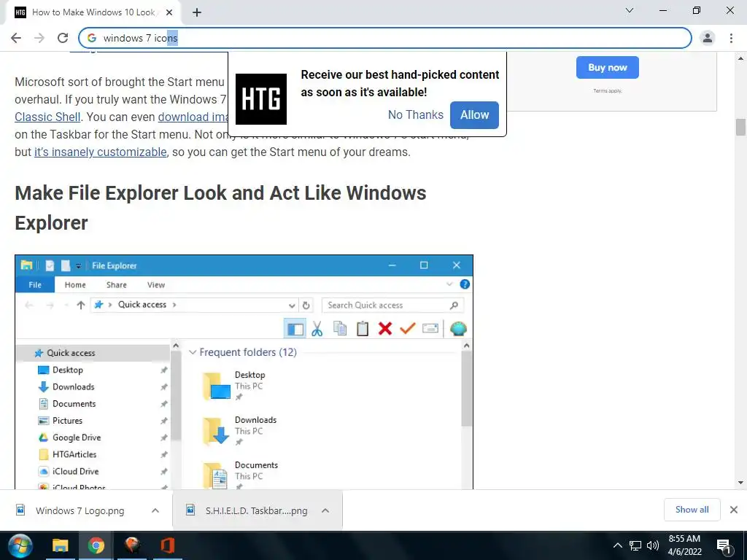Go back to the previous page
The height and width of the screenshot is (560, 747).
[x=16, y=38]
